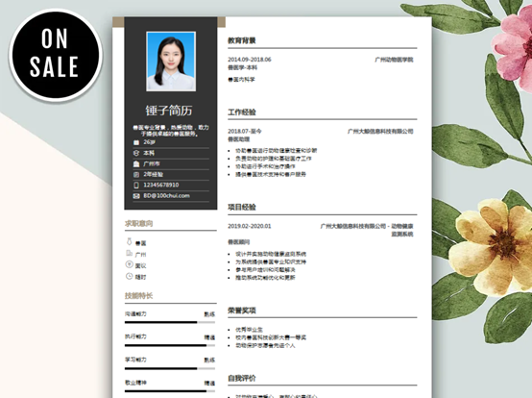Click the 执行能力 skill progress bar
This screenshot has height=398, width=532.
coord(170,345)
